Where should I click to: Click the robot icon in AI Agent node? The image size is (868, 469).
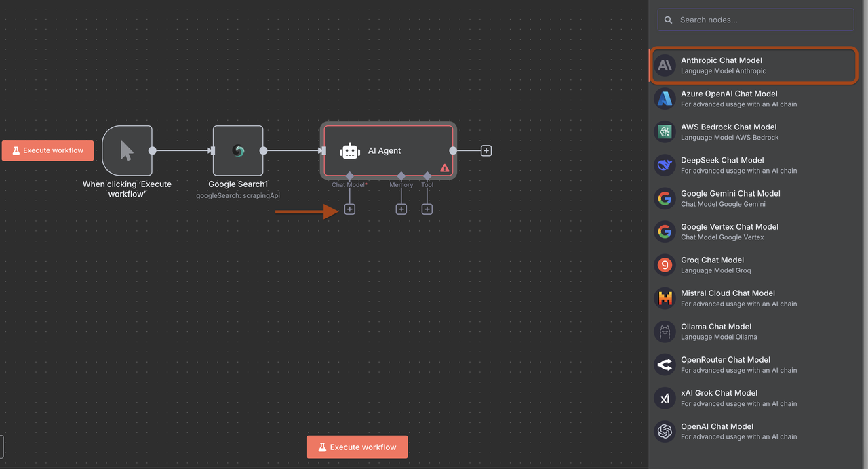coord(350,151)
